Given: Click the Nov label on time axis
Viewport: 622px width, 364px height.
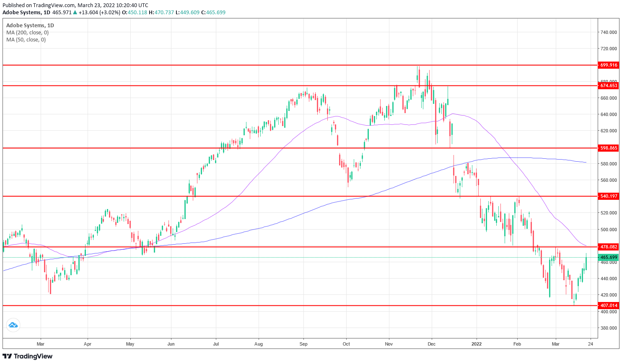Looking at the screenshot, I should (x=389, y=344).
